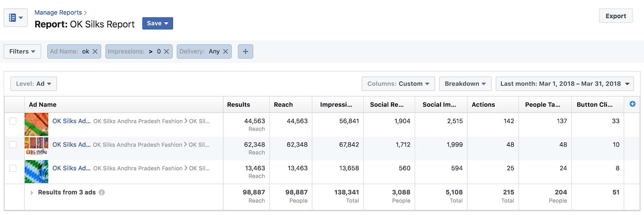Click info icon beside Results from 3 ads

(102, 192)
